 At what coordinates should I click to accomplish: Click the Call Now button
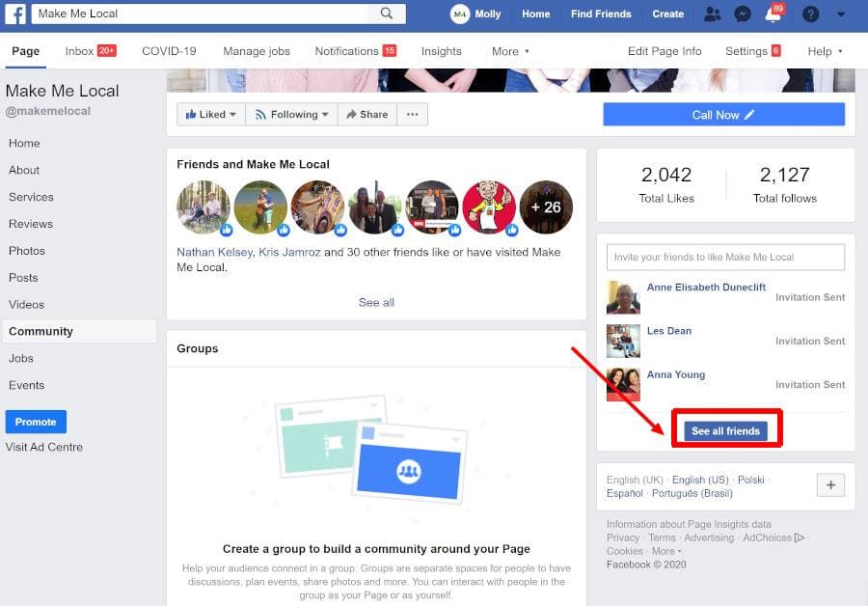pos(723,115)
